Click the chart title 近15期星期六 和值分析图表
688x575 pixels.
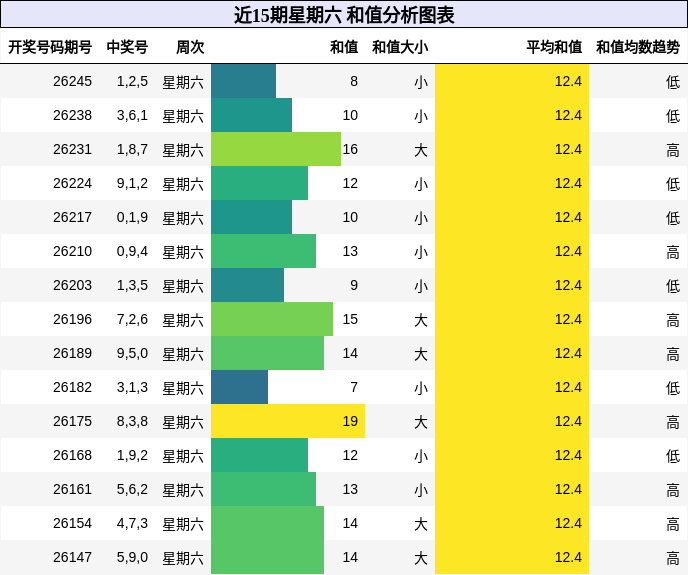[344, 15]
